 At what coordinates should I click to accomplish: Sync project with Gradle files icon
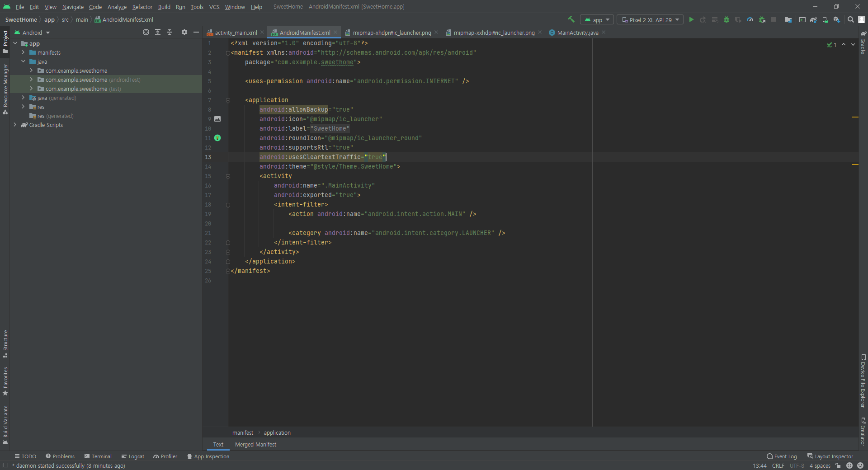pos(813,20)
